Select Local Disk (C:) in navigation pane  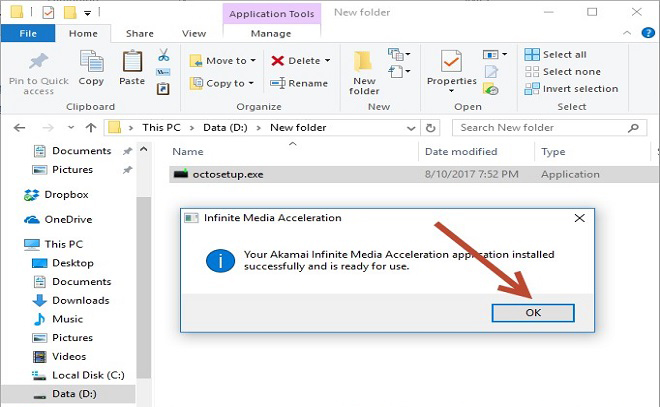pos(88,375)
